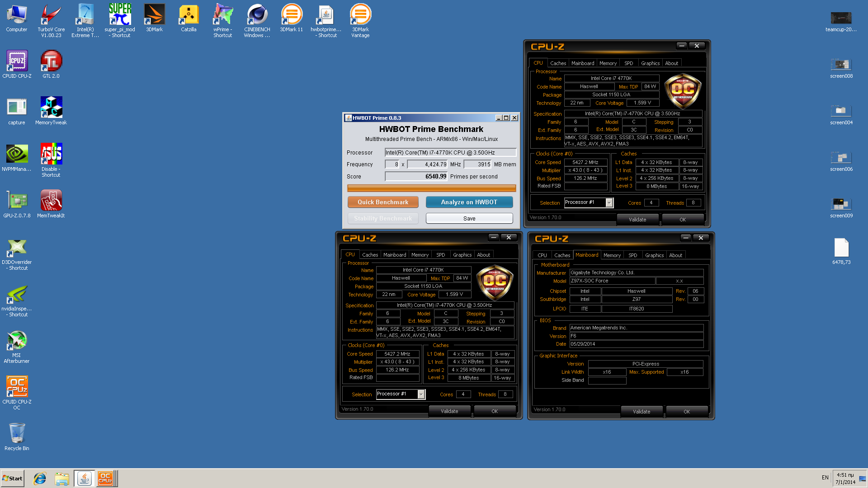The height and width of the screenshot is (488, 868).
Task: Open MemTweakIt desktop icon
Action: 51,204
